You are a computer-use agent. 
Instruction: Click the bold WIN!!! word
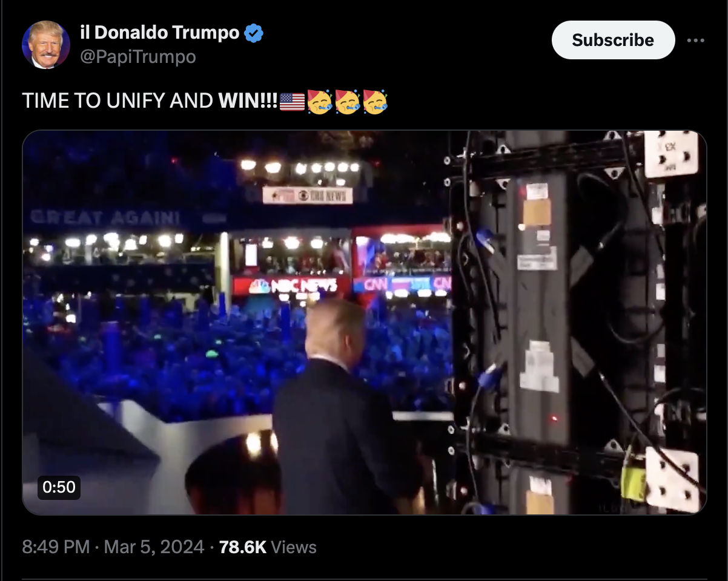tap(248, 101)
